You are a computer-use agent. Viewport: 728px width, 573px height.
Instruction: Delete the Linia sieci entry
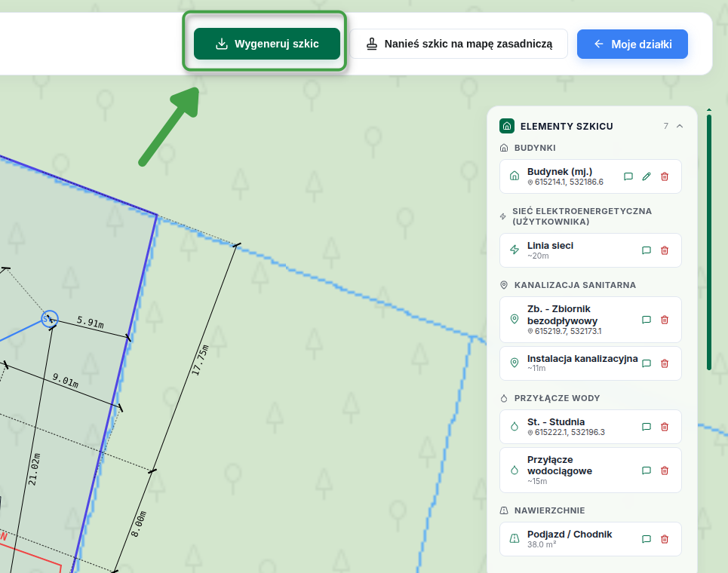(665, 250)
